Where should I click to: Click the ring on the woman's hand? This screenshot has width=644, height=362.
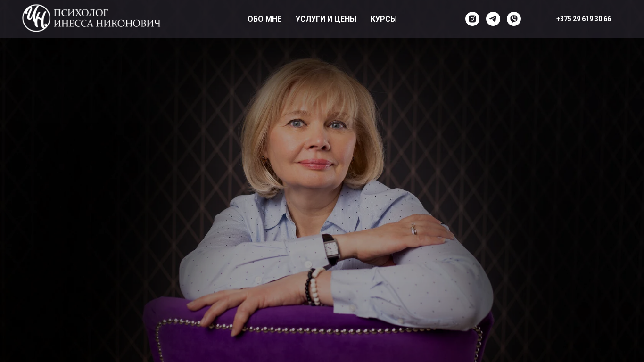[x=413, y=230]
